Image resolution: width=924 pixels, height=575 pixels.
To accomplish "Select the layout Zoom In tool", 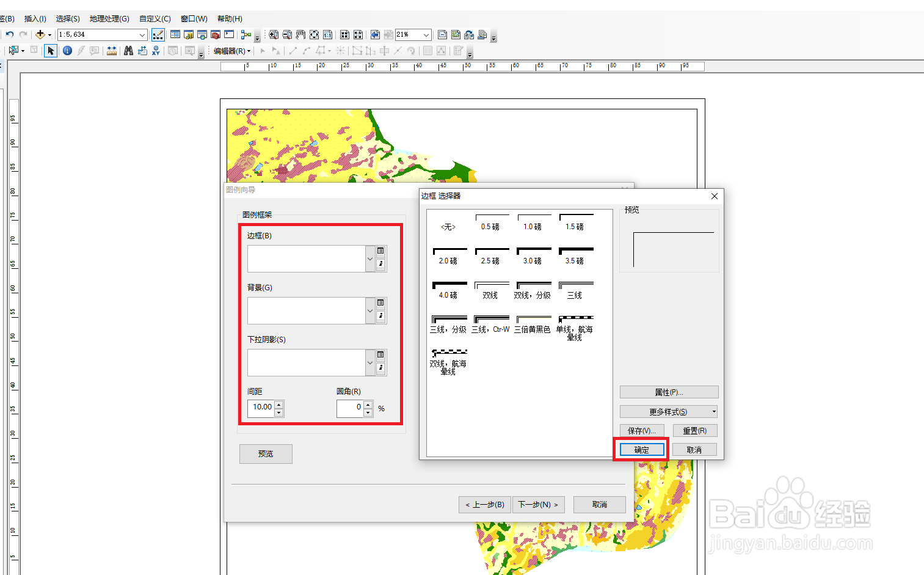I will [274, 35].
